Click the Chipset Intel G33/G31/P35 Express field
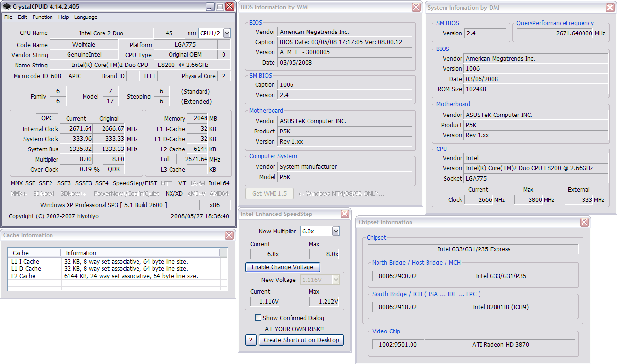 click(473, 249)
